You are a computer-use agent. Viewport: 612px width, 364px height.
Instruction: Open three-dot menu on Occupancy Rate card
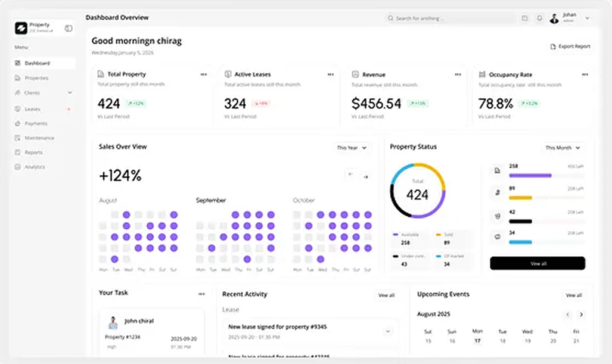coord(585,74)
